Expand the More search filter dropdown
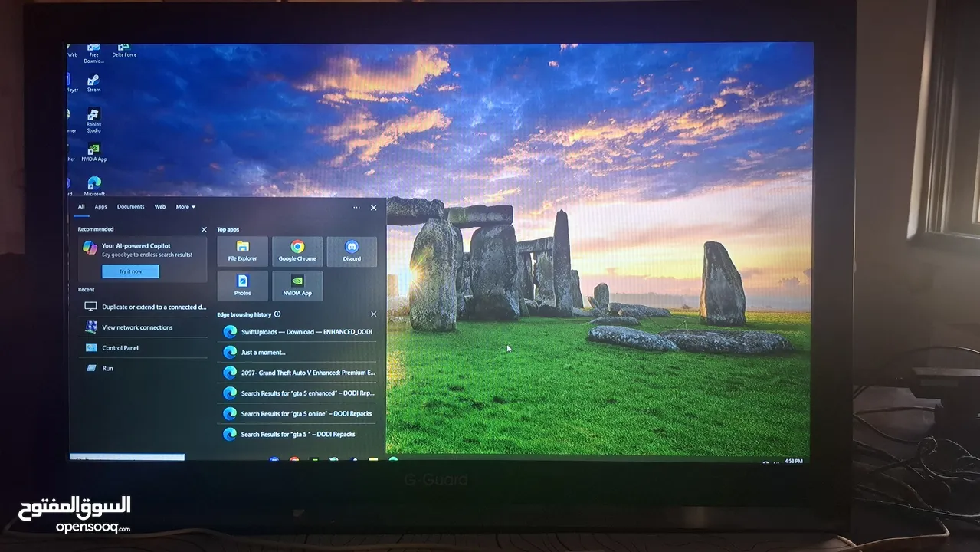Viewport: 980px width, 552px height. [185, 207]
